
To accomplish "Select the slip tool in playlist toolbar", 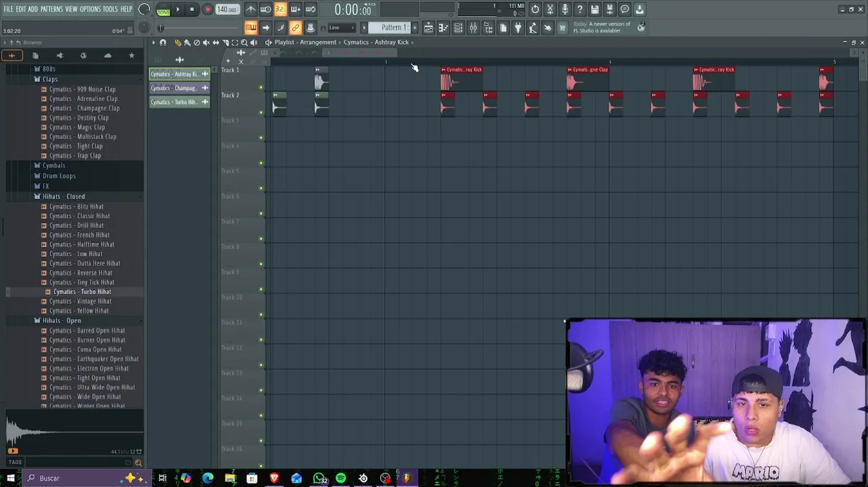I will click(x=216, y=42).
